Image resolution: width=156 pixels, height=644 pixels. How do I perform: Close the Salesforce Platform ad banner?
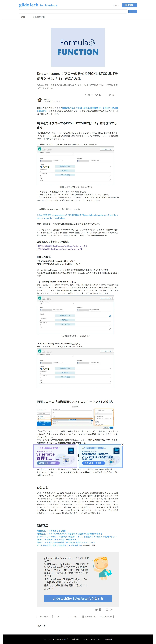point(122,445)
